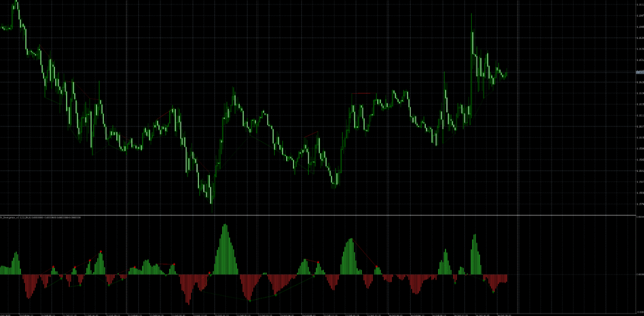Click the highlighted current price label on price axis

640,72
